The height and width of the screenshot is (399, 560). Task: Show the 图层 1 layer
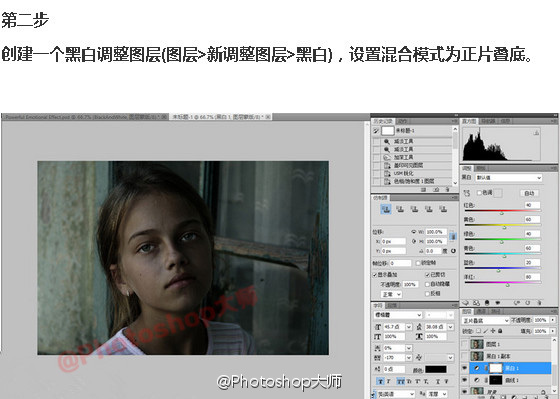click(x=464, y=344)
